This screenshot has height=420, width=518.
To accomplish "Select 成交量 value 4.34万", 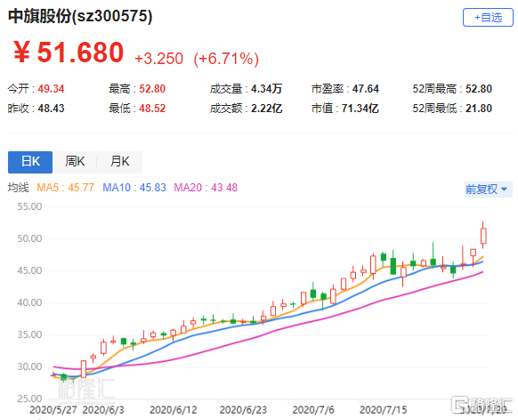I will coord(266,89).
